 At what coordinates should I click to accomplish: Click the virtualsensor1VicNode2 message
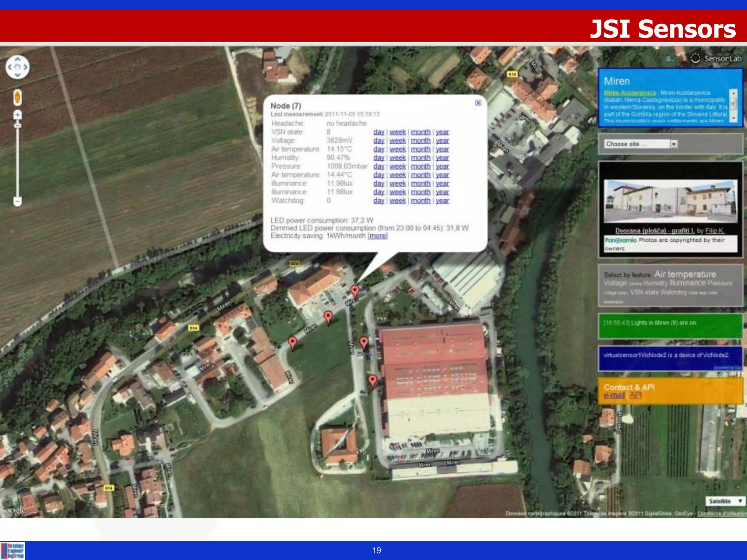coord(666,355)
